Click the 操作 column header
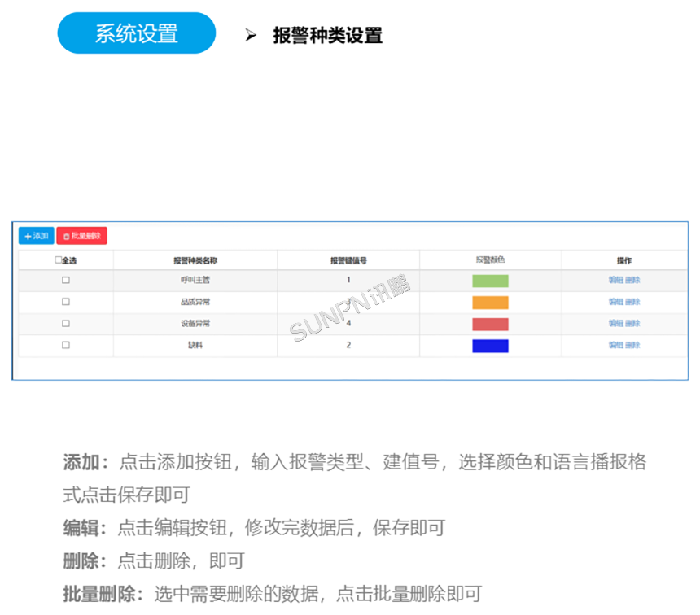The width and height of the screenshot is (700, 615). (624, 260)
